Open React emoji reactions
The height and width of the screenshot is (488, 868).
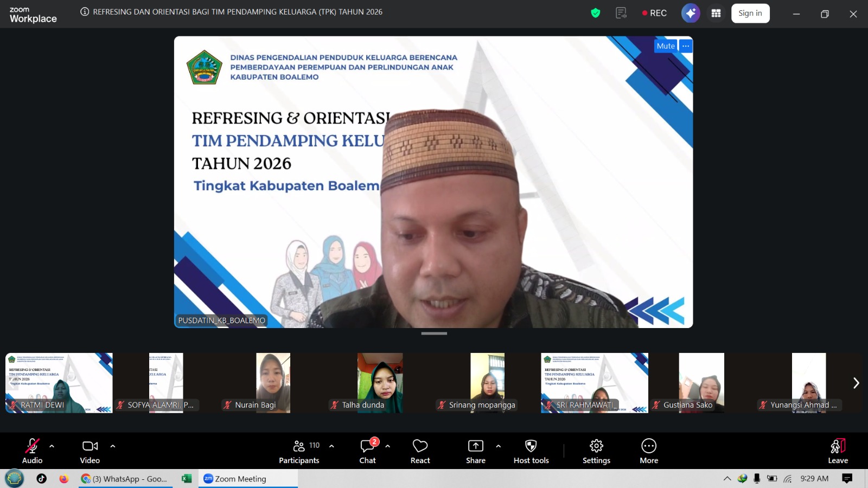point(420,451)
